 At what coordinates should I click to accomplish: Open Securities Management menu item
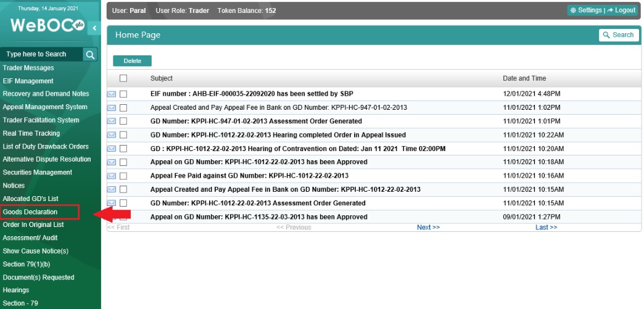(x=38, y=173)
